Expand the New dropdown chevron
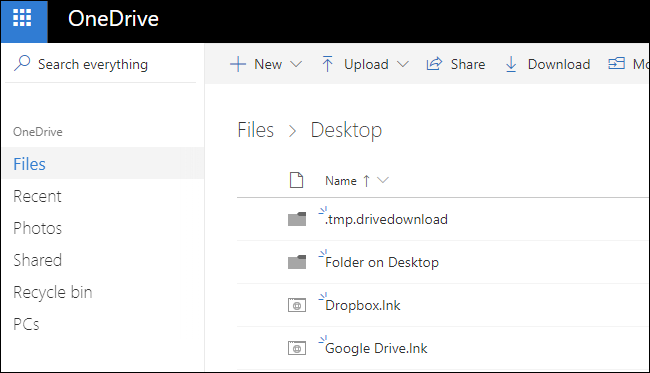 tap(296, 64)
